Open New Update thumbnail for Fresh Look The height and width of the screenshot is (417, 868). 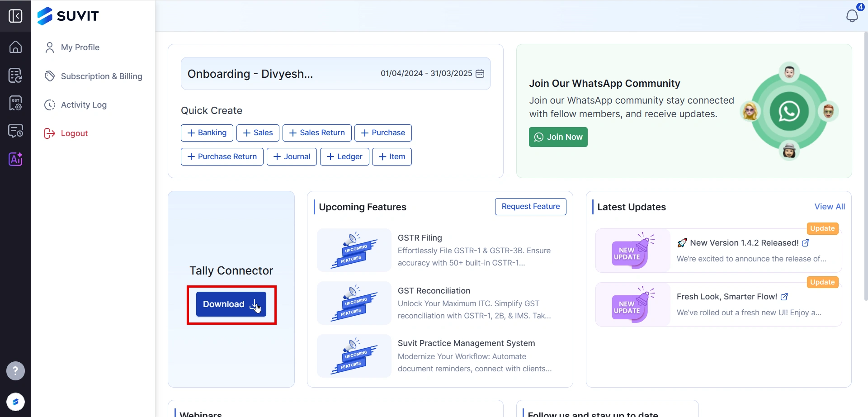tap(632, 304)
